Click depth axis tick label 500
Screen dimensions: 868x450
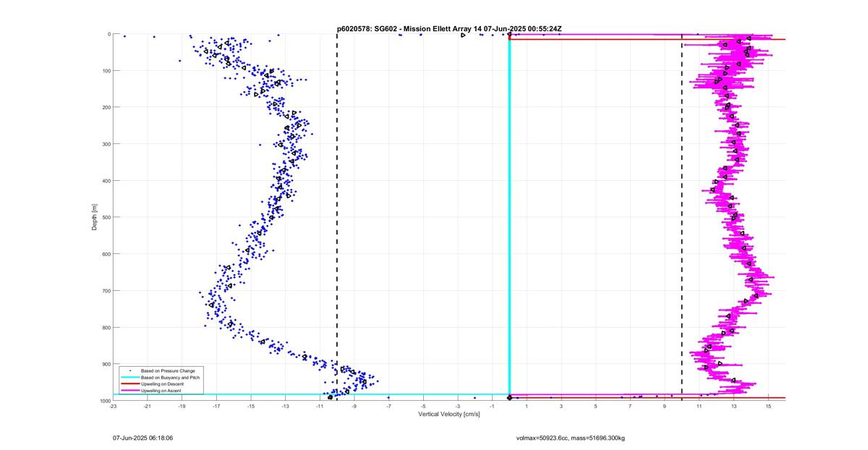[106, 217]
